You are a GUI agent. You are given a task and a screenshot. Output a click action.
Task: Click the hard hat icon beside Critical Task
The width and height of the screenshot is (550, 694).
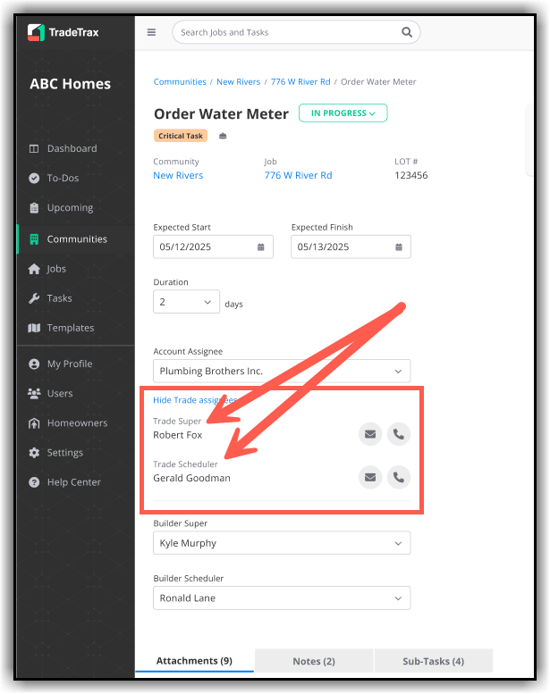tap(223, 136)
